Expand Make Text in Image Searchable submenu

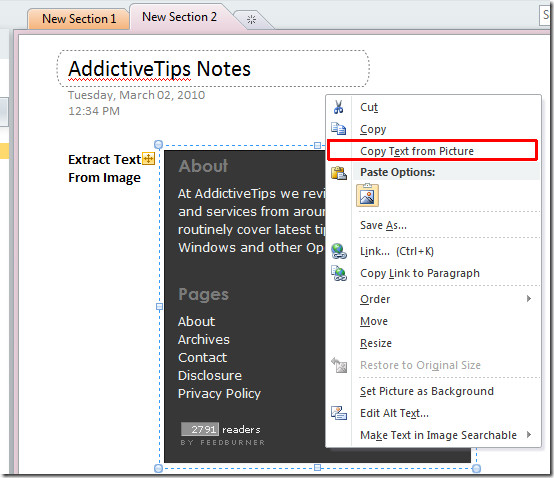point(529,435)
